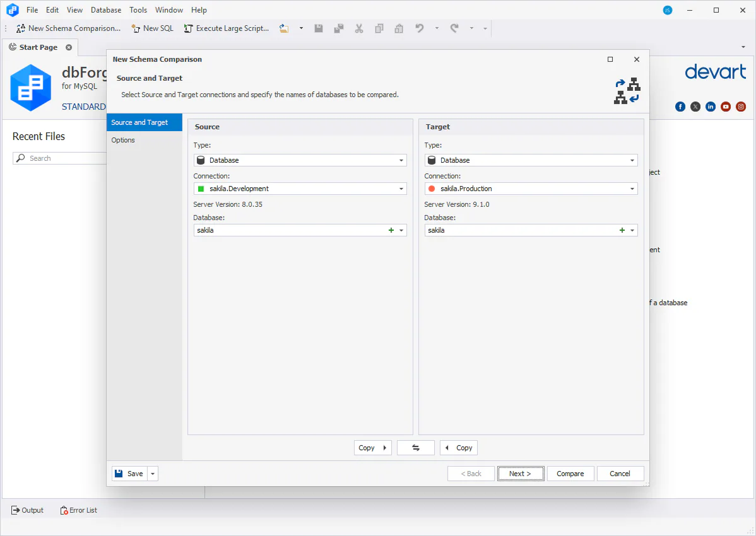Click the devart logo

(716, 73)
